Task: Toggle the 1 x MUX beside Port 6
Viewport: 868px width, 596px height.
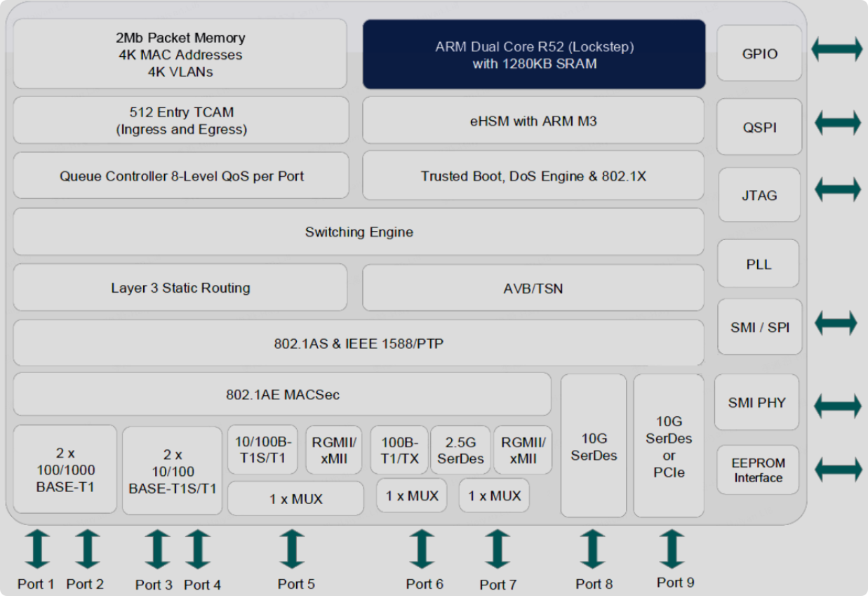Action: point(412,496)
